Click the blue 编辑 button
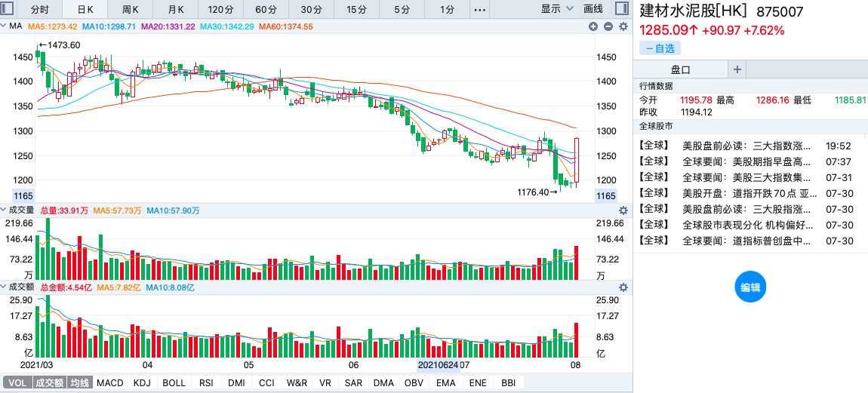This screenshot has height=393, width=868. (750, 287)
